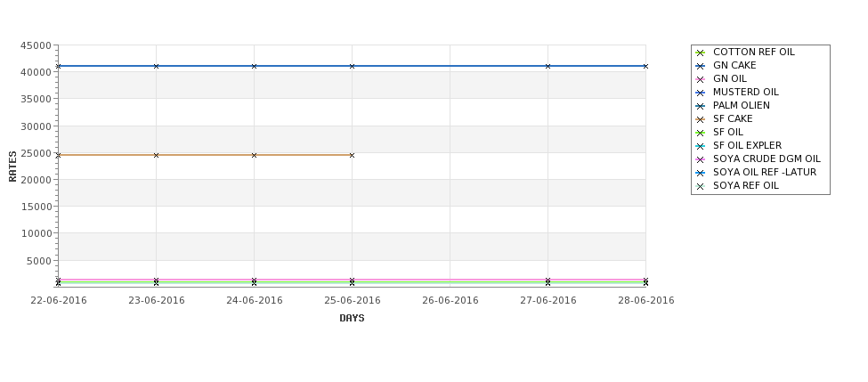The width and height of the screenshot is (868, 382).
Task: Click the 28-06-2016 blue line end point
Action: point(645,66)
